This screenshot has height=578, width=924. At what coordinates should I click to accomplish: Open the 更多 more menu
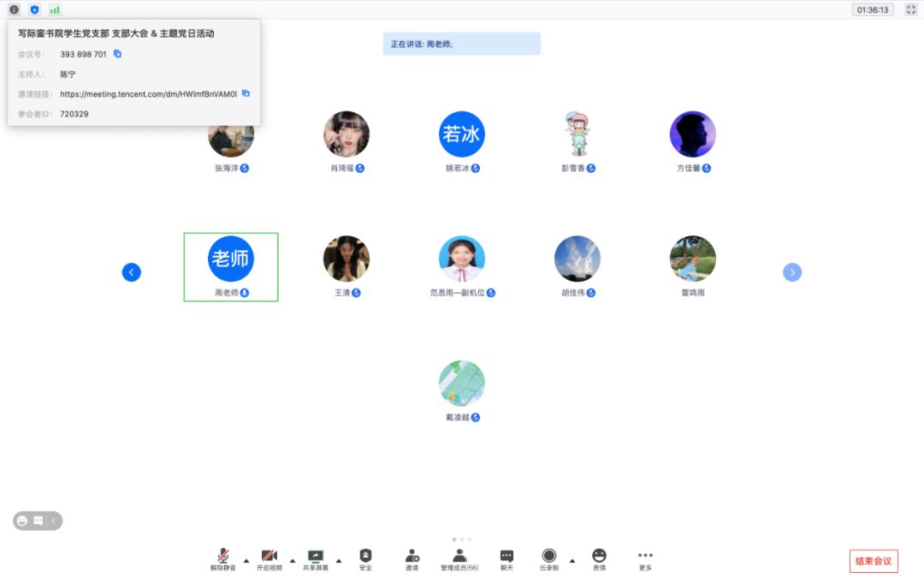point(645,557)
